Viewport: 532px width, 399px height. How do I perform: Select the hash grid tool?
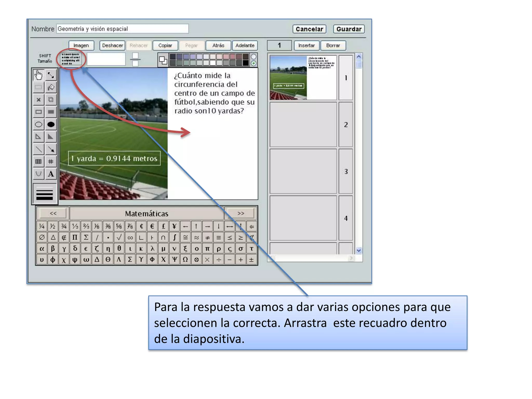[x=51, y=162]
